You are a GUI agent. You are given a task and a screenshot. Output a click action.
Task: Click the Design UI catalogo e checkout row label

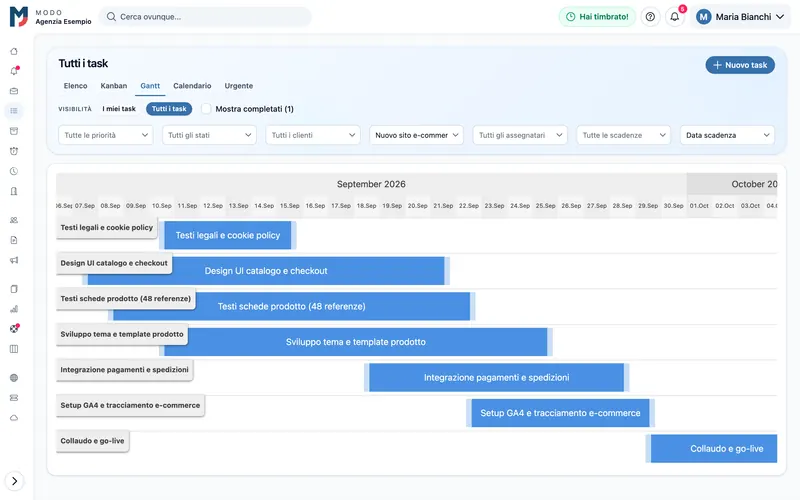(x=114, y=263)
